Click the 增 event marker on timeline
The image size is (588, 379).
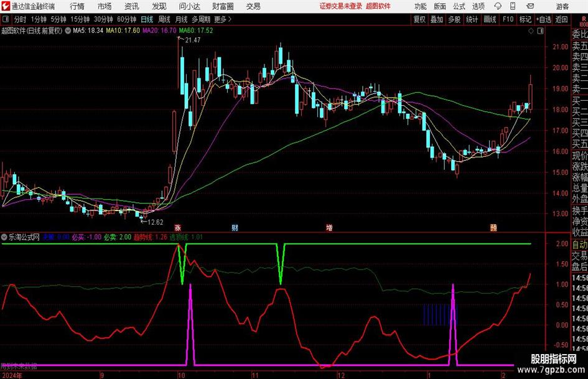(329, 228)
